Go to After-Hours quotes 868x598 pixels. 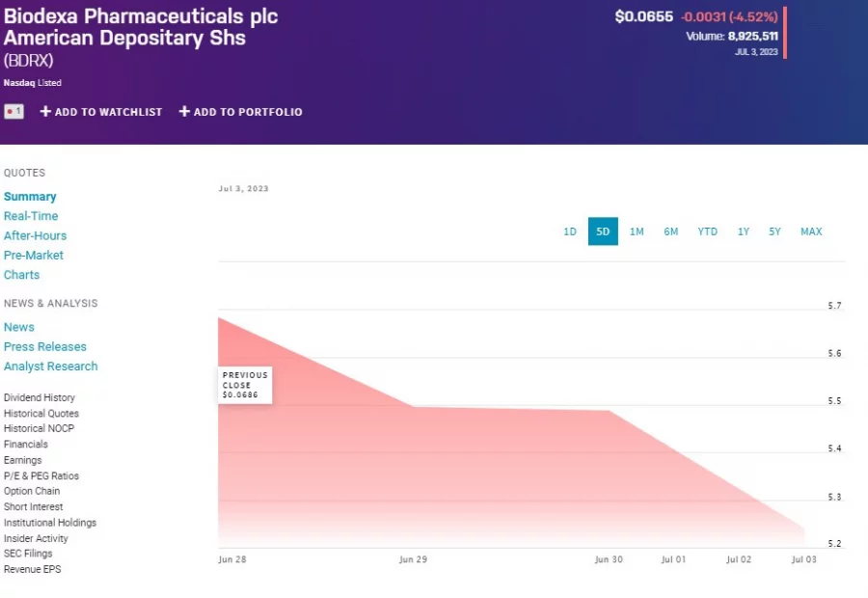click(35, 235)
